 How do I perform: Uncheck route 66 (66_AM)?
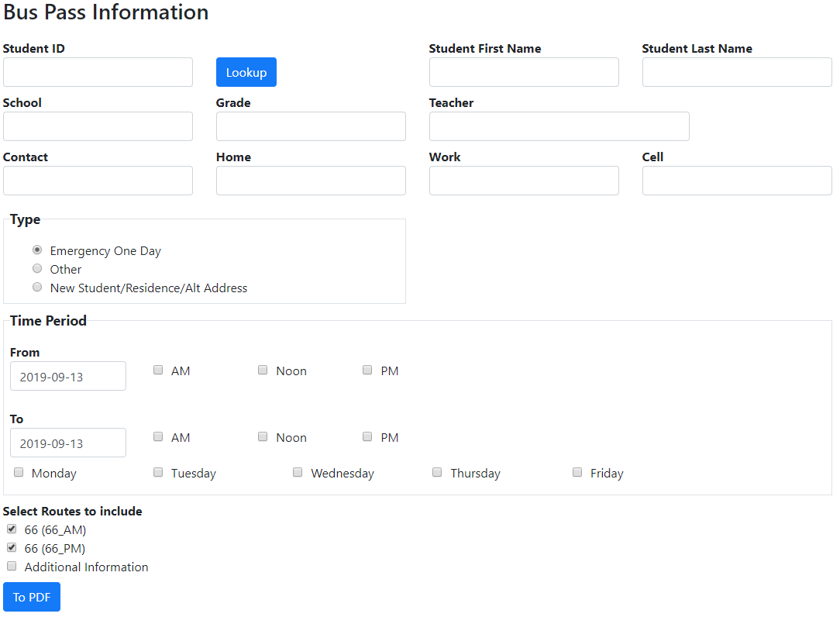(12, 529)
